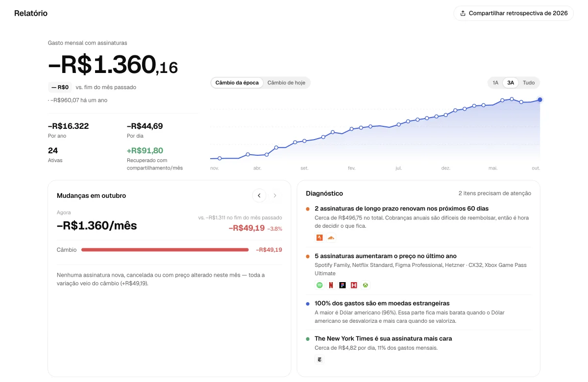Image resolution: width=588 pixels, height=382 pixels.
Task: Click the 24 Ativas count
Action: click(x=53, y=150)
